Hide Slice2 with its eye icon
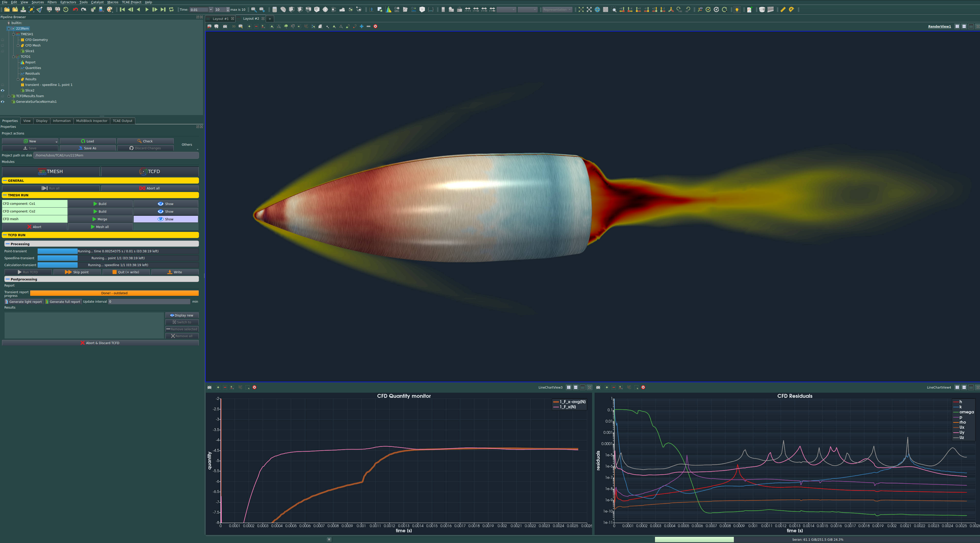The width and height of the screenshot is (980, 543). point(3,90)
